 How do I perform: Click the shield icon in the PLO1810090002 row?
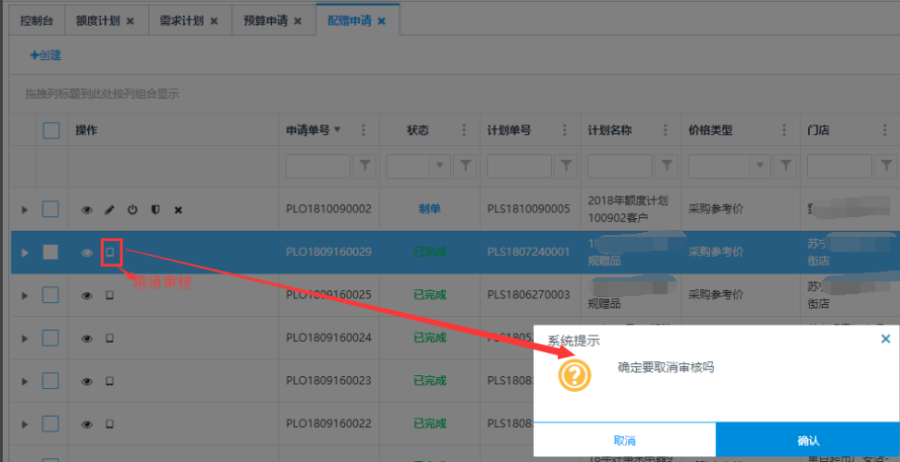pyautogui.click(x=155, y=210)
